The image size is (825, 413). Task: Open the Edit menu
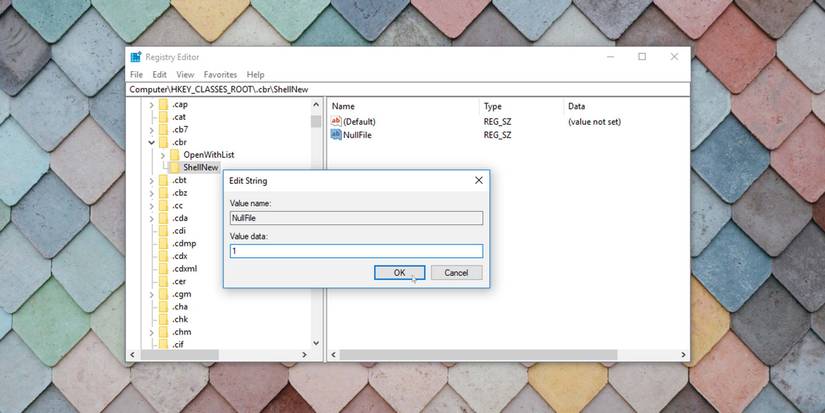[159, 75]
